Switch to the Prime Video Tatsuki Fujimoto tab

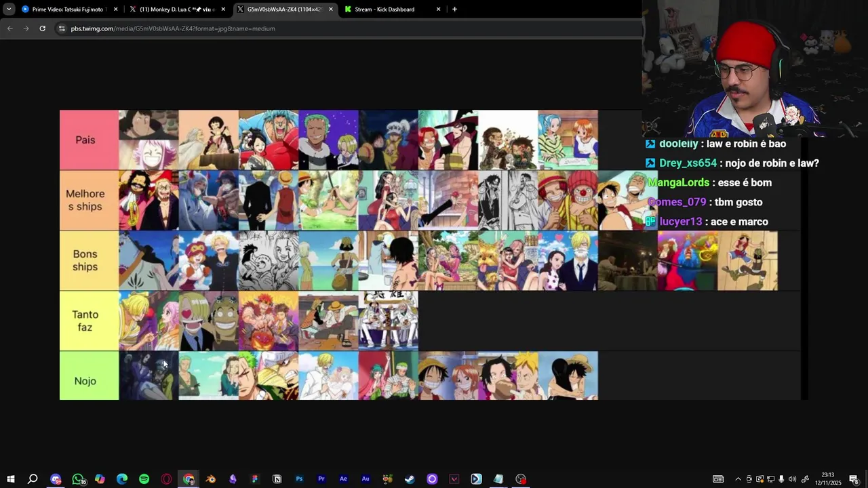70,9
